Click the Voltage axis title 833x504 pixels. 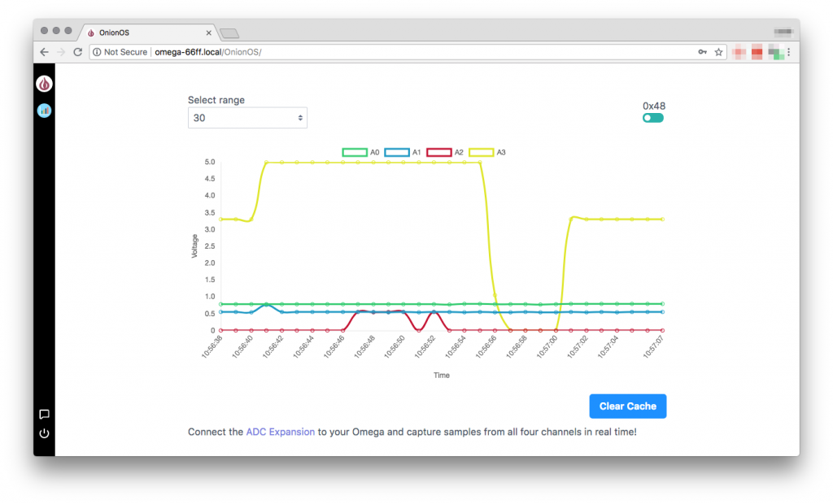coord(194,245)
